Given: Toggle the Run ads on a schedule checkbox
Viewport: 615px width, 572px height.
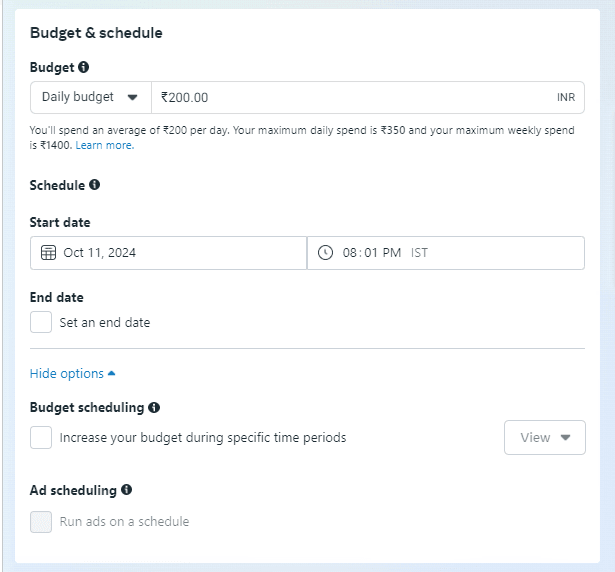Looking at the screenshot, I should pyautogui.click(x=41, y=522).
